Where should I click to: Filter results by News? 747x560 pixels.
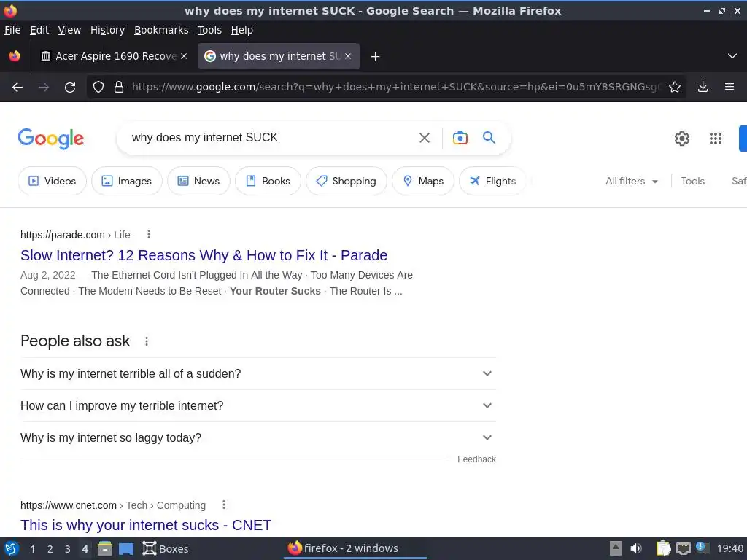point(198,181)
